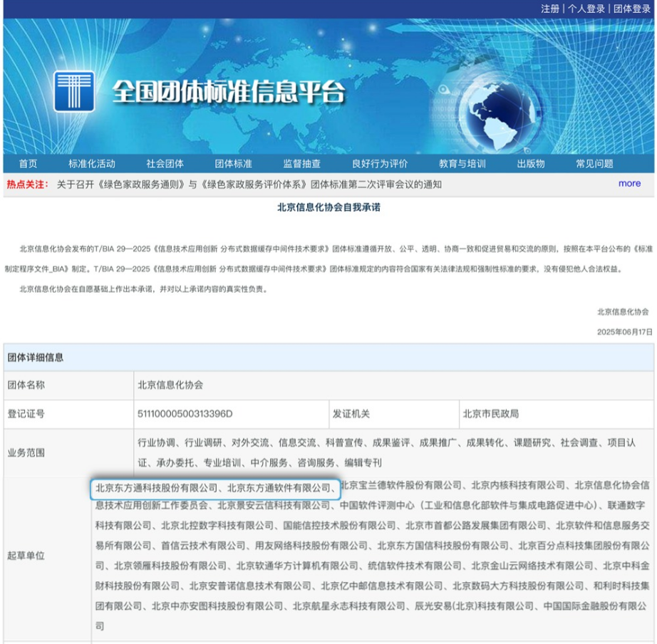The height and width of the screenshot is (644, 657).
Task: Open the 团体标准 menu item
Action: (234, 164)
